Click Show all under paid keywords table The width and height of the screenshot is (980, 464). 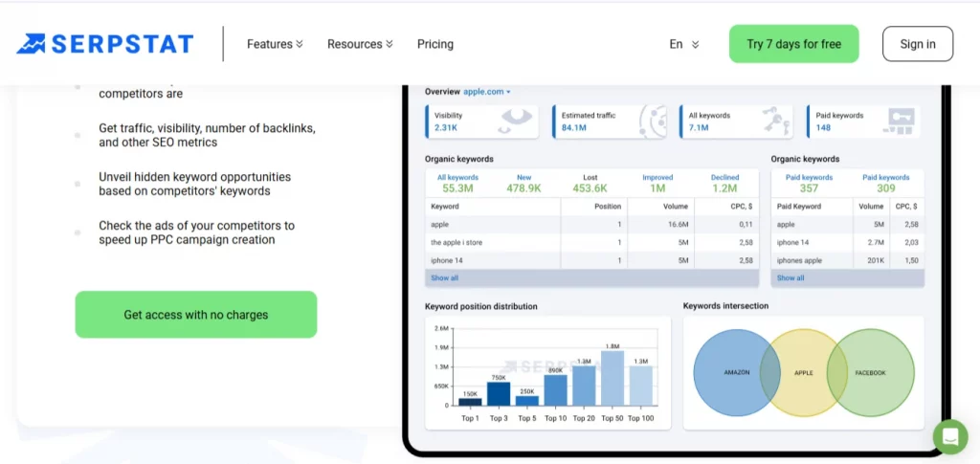791,278
